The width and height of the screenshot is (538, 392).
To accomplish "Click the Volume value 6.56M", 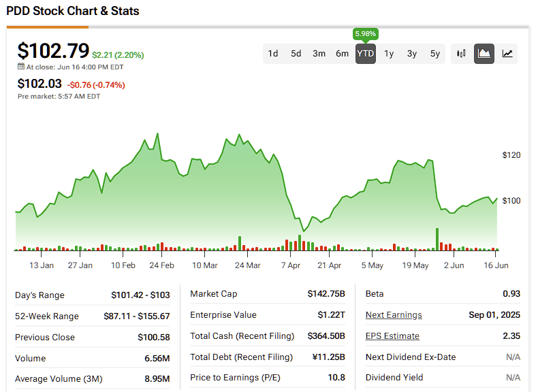I will click(x=157, y=359).
